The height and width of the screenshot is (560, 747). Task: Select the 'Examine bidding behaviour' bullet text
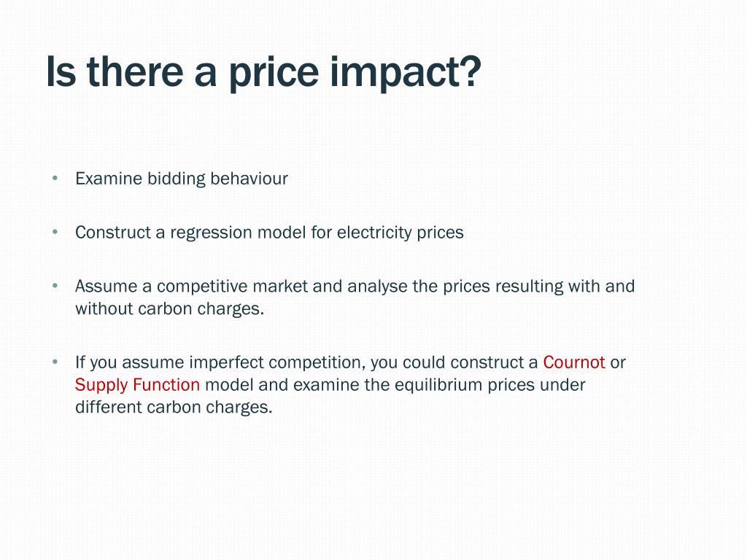click(x=182, y=179)
